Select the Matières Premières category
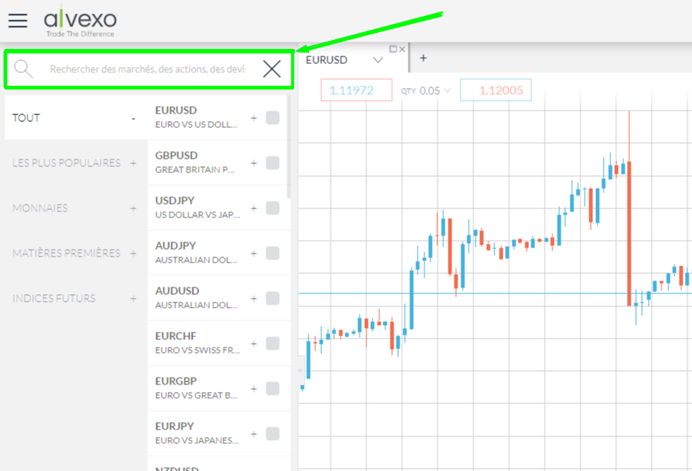 coord(66,253)
